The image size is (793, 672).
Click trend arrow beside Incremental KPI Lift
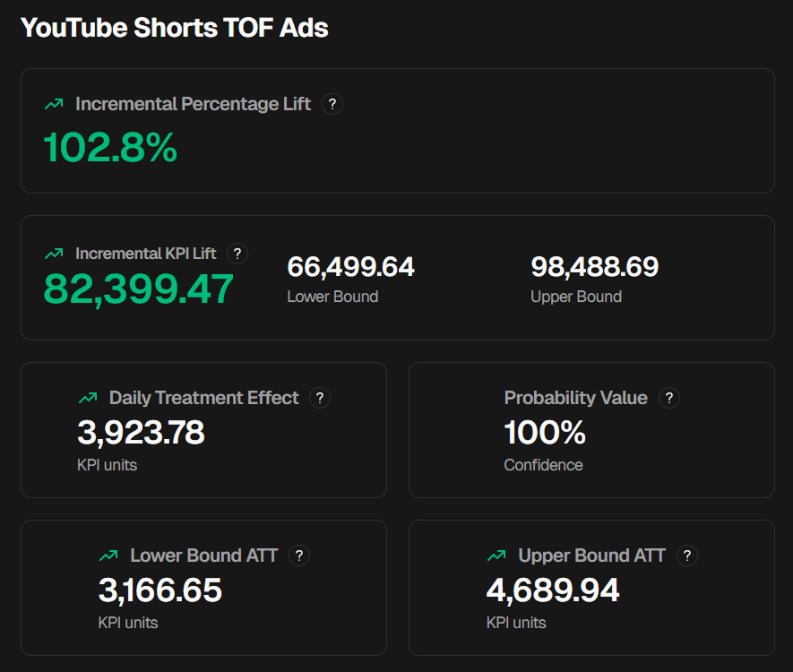pos(54,254)
